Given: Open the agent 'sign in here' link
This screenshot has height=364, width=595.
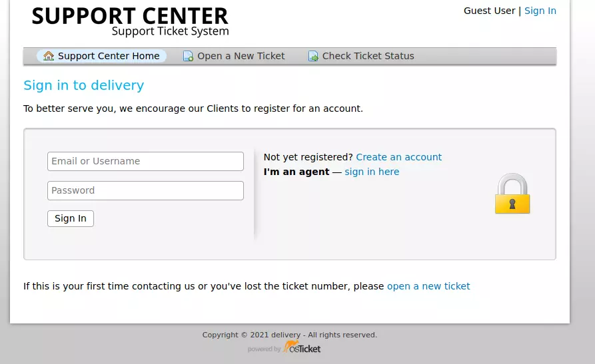Looking at the screenshot, I should click(372, 172).
